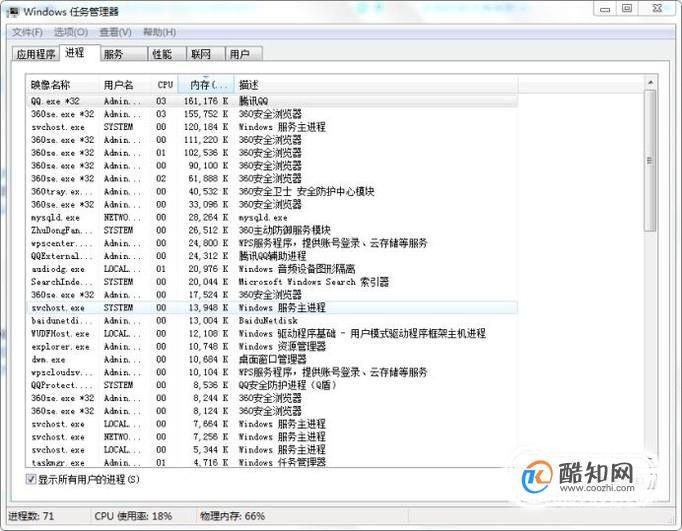Select the mysqld.exe process row
682x531 pixels.
click(272, 217)
